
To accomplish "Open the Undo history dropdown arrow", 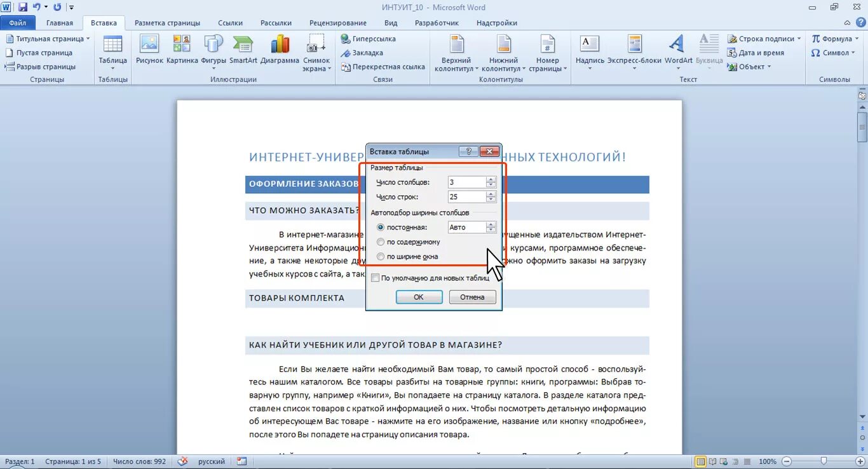I will click(x=46, y=7).
